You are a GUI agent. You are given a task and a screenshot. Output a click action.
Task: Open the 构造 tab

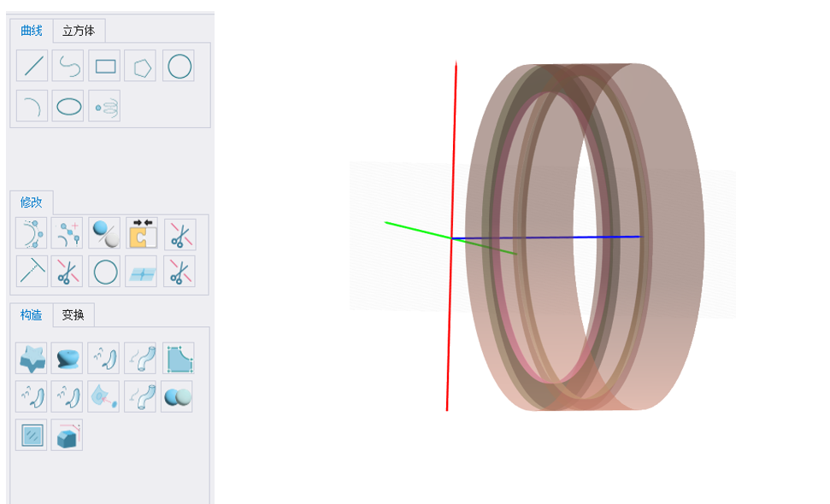point(32,314)
